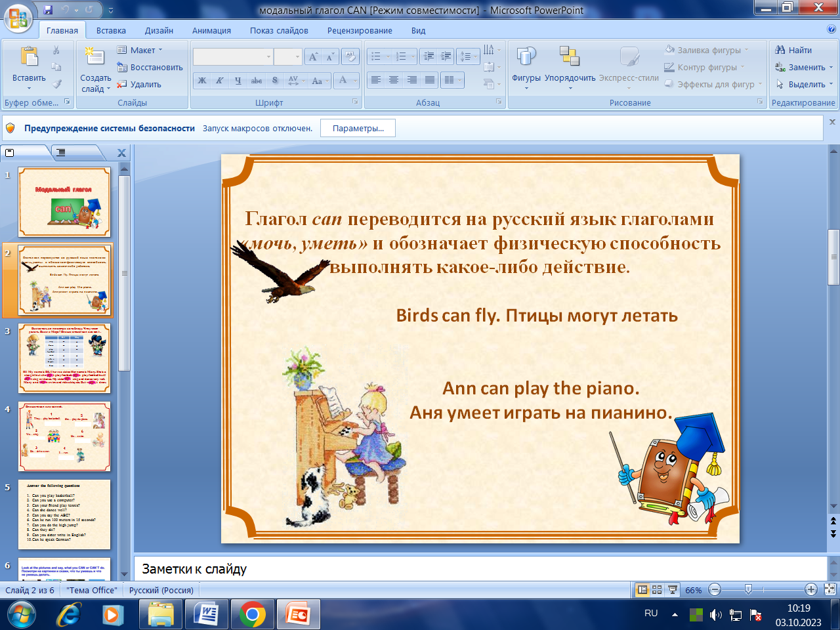Open the Animation (Анимация) ribbon tab
840x630 pixels.
pyautogui.click(x=211, y=30)
